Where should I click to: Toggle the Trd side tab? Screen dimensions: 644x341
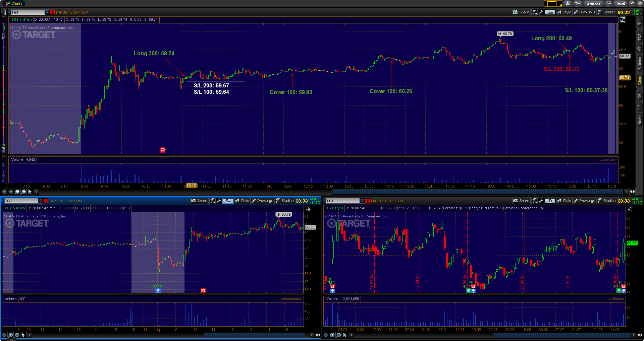(640, 22)
